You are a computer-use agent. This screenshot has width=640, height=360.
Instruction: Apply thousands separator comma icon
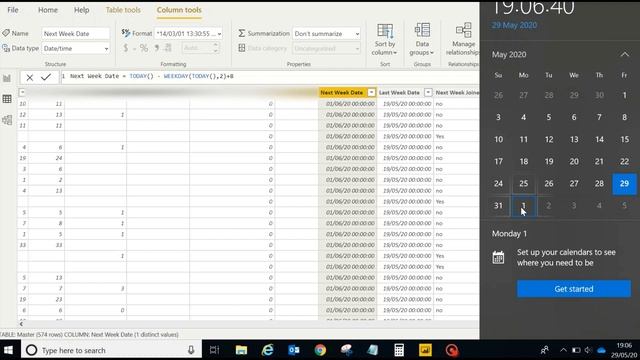pyautogui.click(x=157, y=48)
